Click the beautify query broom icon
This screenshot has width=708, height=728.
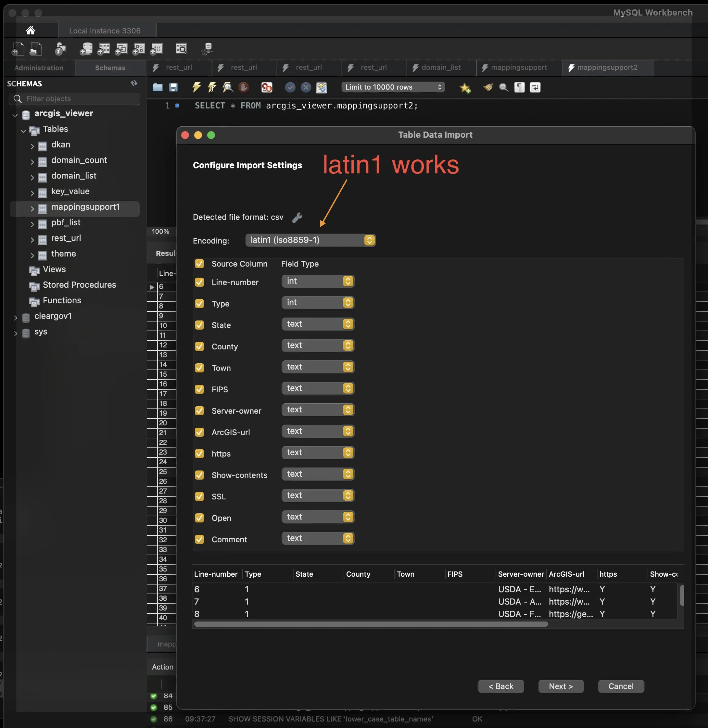(x=488, y=87)
